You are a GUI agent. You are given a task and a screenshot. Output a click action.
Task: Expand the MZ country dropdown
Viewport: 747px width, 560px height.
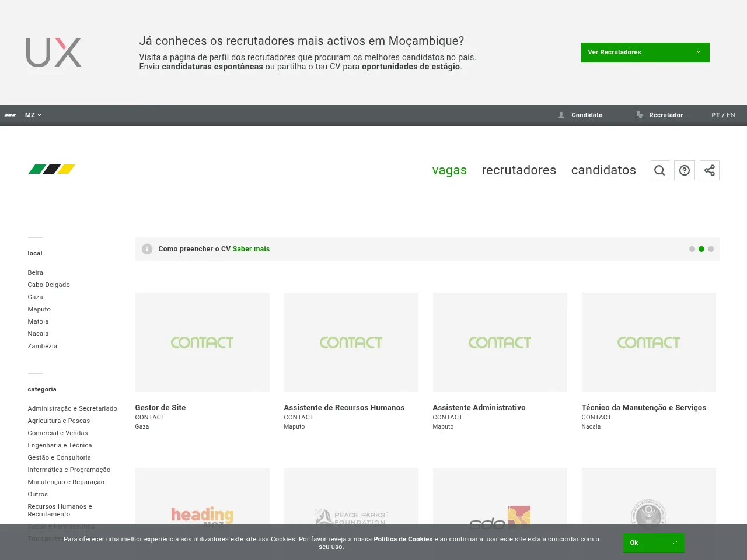[33, 116]
